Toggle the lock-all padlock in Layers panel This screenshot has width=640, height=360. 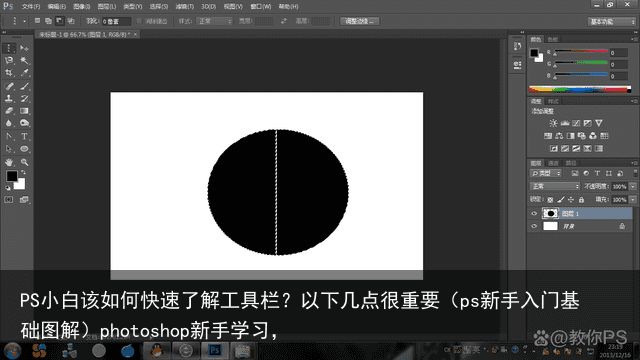[x=581, y=200]
